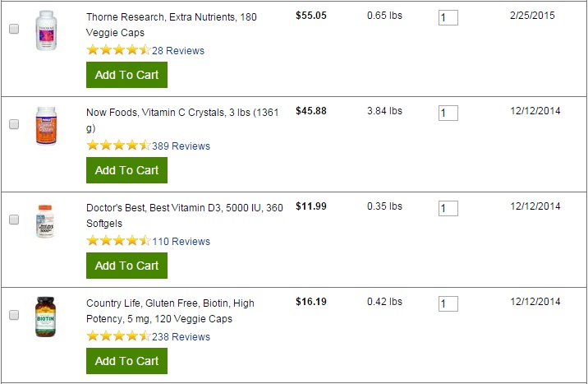
Task: Add Thorne Research Extra Nutrients to cart
Action: coord(126,75)
